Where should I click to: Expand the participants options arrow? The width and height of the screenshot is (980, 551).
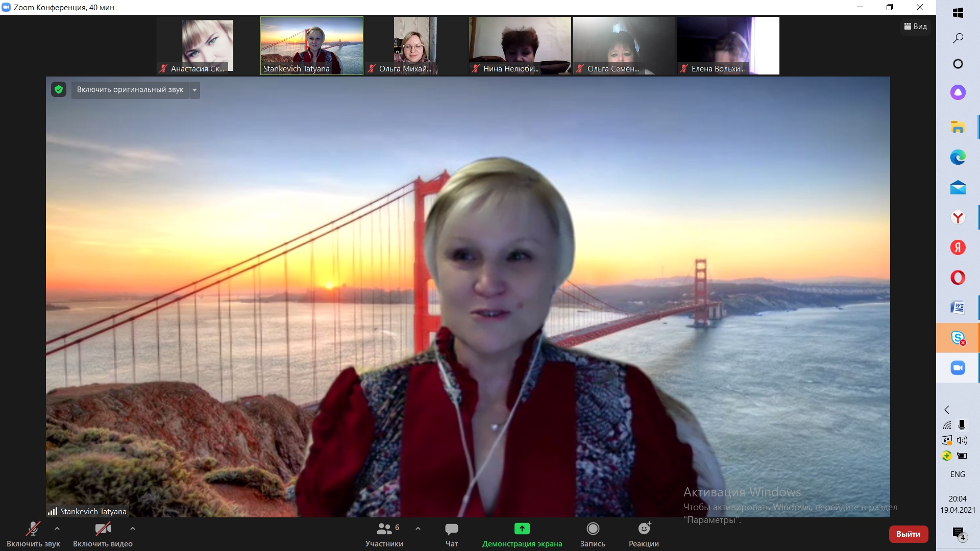[418, 529]
